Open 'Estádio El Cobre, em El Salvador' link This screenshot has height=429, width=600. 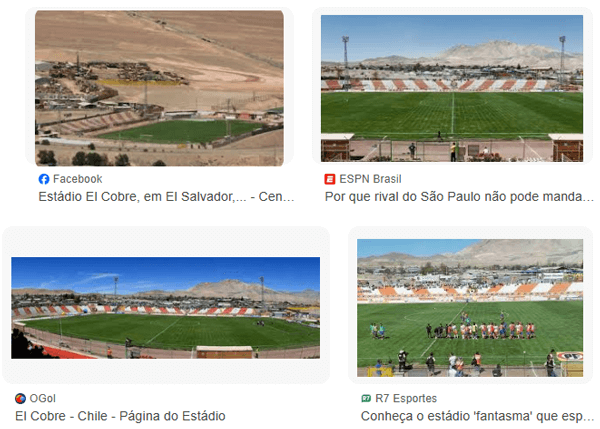click(x=166, y=197)
